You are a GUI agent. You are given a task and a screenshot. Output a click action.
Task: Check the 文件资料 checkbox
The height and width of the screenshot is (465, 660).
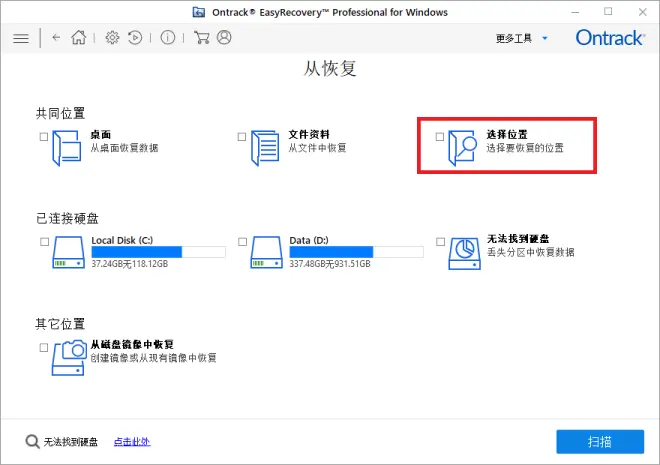point(242,137)
